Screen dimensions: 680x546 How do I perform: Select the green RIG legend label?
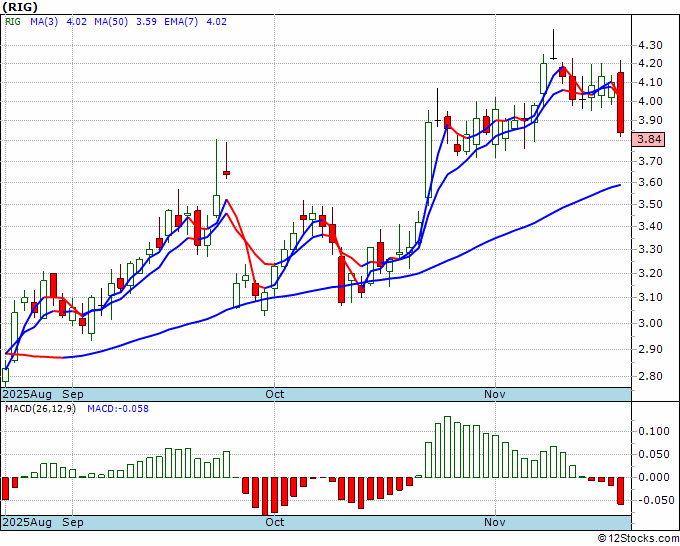pyautogui.click(x=13, y=22)
